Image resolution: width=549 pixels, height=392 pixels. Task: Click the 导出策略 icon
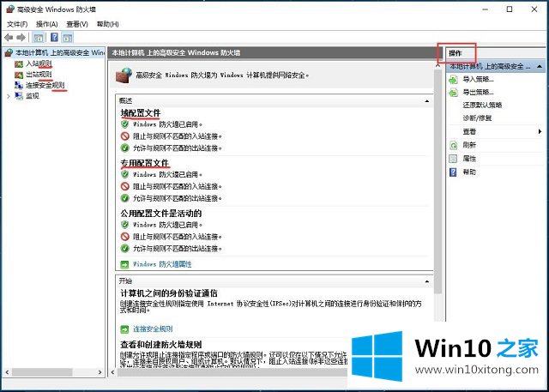click(453, 93)
